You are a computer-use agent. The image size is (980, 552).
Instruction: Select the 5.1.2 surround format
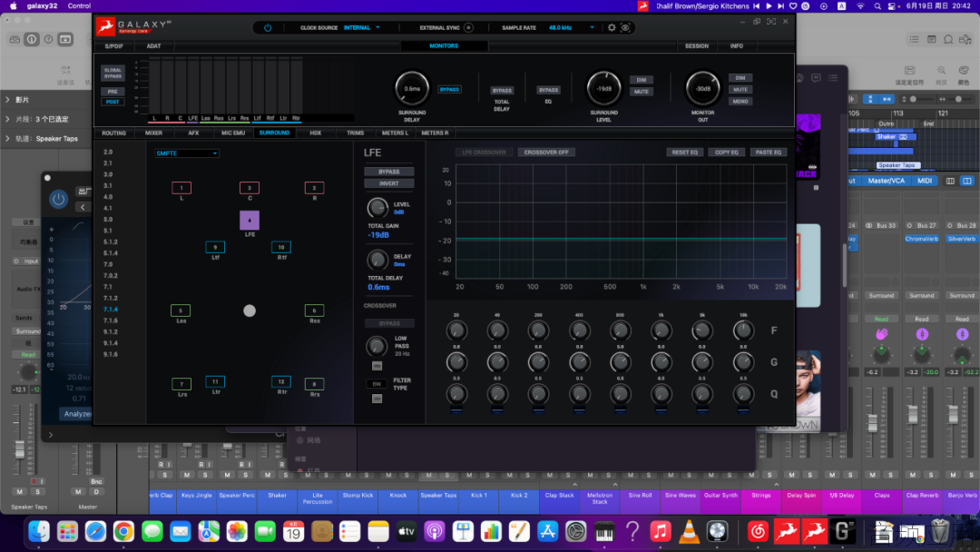click(111, 241)
